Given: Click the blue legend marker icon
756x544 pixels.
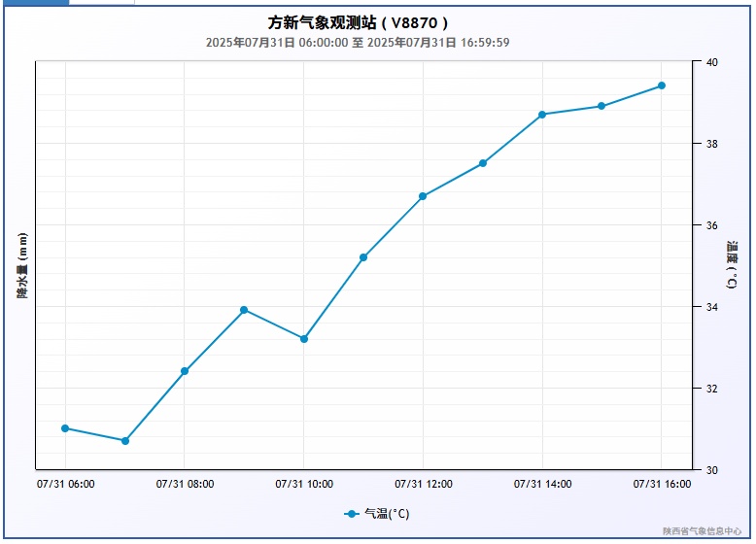Looking at the screenshot, I should [x=352, y=514].
